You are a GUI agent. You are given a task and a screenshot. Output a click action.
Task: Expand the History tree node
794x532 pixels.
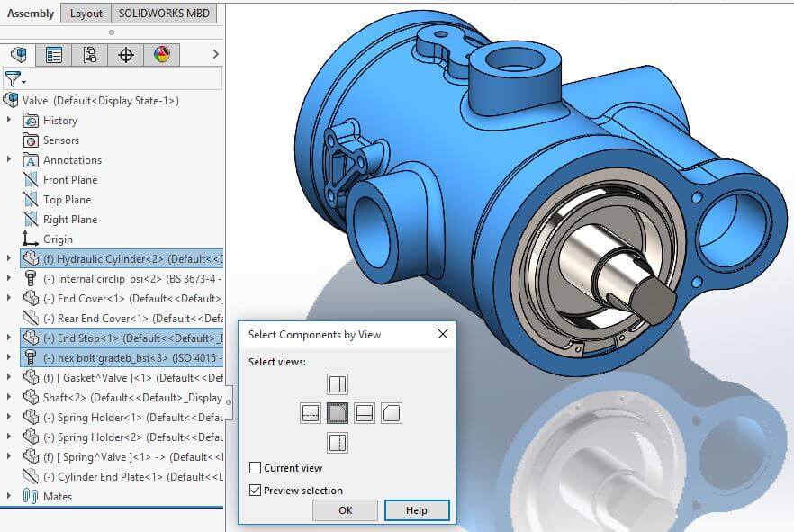(x=9, y=121)
